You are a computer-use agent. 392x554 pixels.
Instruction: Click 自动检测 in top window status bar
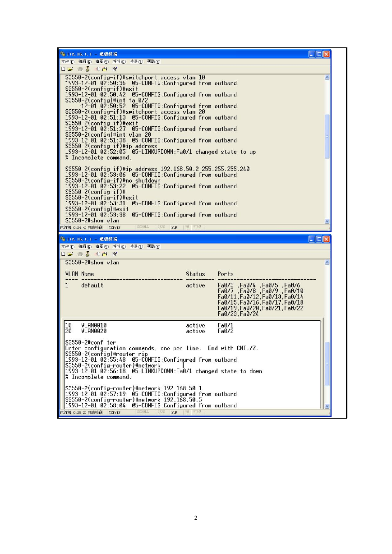(95, 227)
